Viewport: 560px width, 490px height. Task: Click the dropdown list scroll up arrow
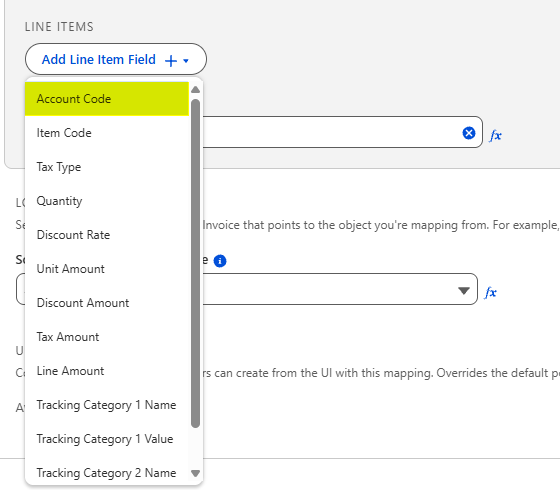(195, 90)
